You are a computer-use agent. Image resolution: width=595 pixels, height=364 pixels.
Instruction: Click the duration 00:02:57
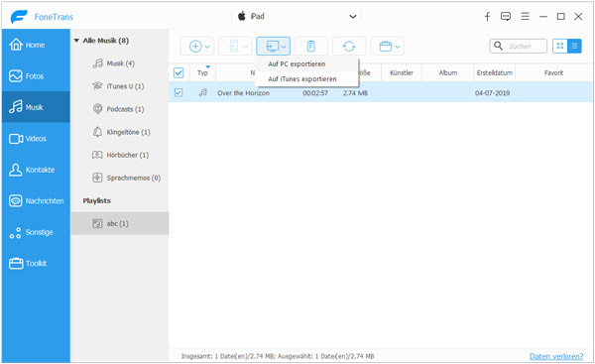(315, 93)
